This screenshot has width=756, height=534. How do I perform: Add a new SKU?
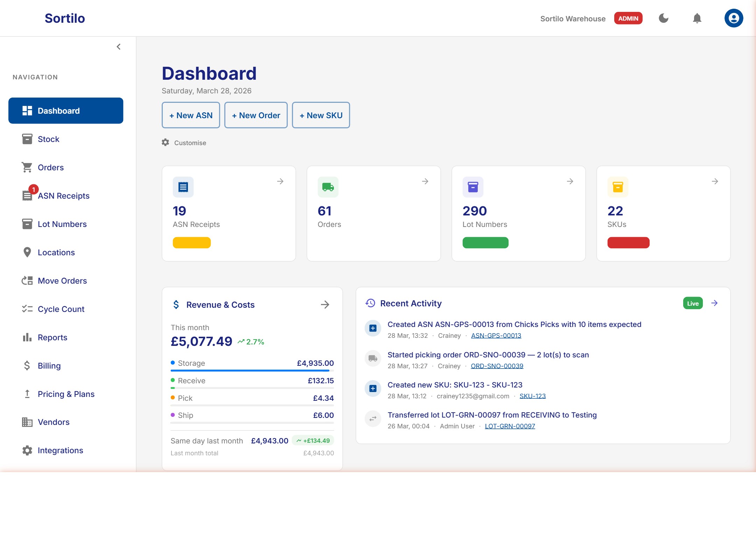point(321,115)
